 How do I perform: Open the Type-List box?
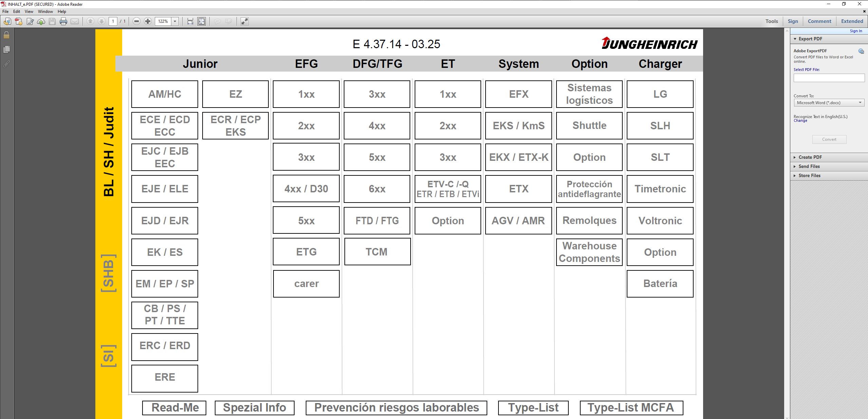pyautogui.click(x=533, y=408)
